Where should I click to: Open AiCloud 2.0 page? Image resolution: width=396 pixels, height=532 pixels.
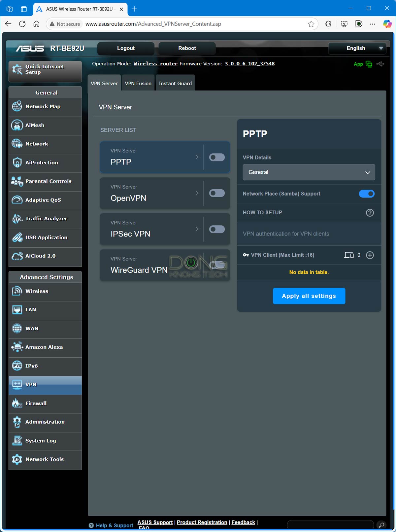tap(45, 256)
